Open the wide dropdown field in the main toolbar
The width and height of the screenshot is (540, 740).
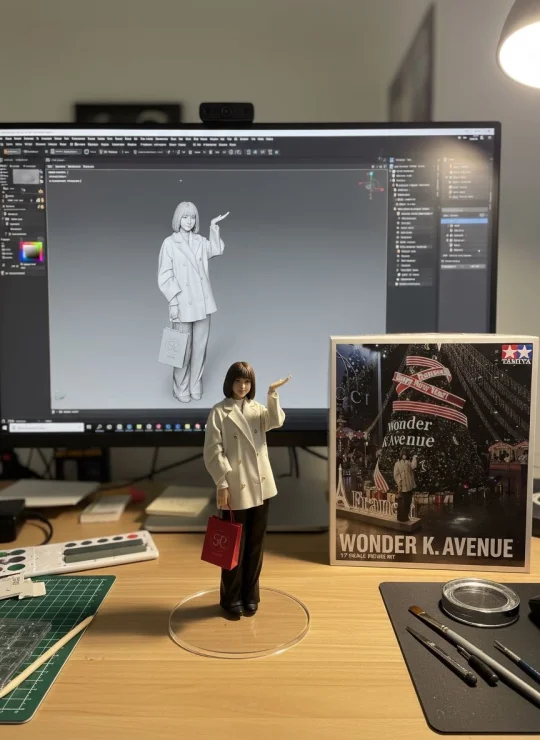66,151
